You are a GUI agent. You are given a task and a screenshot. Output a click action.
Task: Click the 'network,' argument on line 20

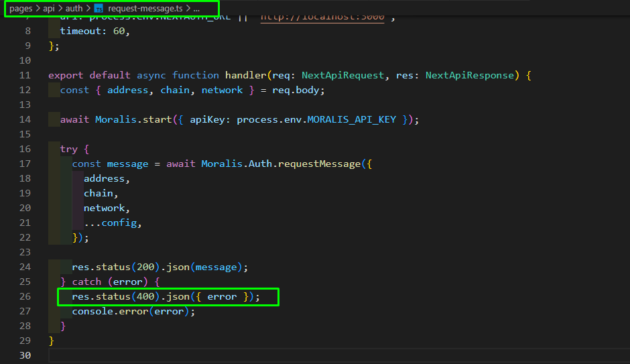107,208
